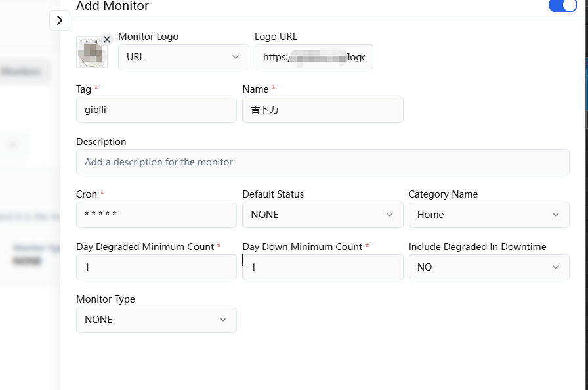The height and width of the screenshot is (390, 588).
Task: Click the Monitor Logo dropdown chevron
Action: [236, 57]
